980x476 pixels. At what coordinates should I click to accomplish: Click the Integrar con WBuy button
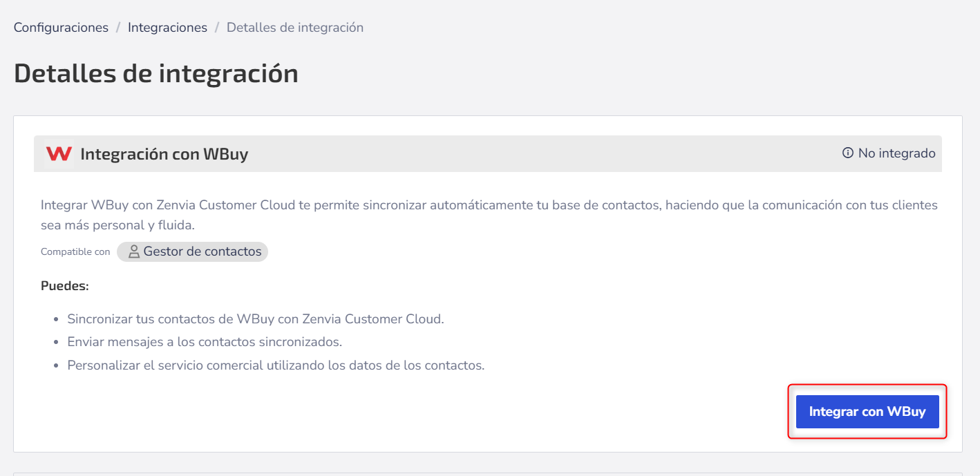pyautogui.click(x=867, y=412)
